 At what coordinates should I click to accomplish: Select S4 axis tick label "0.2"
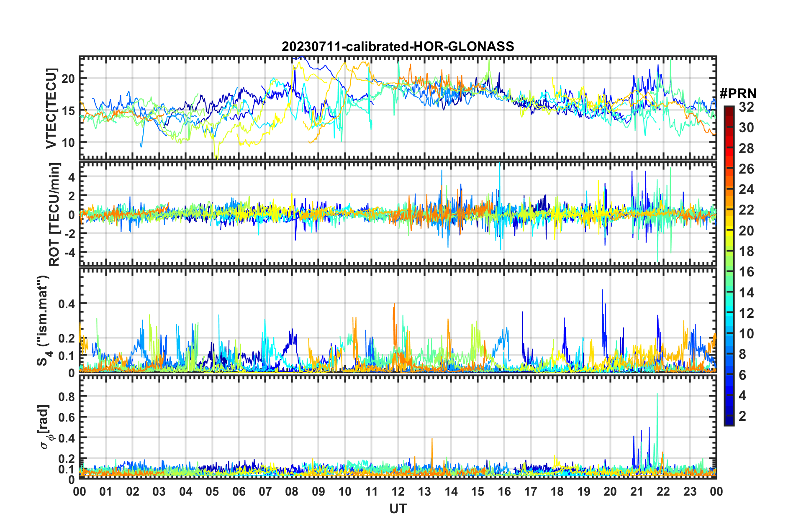tap(67, 338)
